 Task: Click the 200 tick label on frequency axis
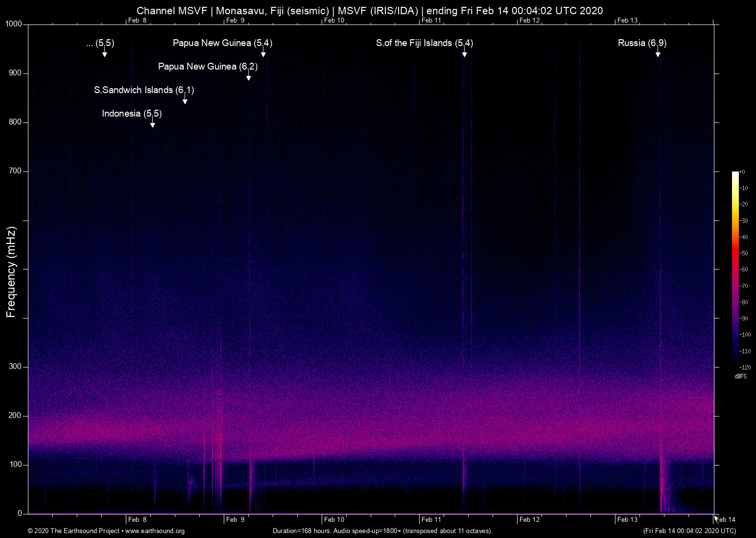[15, 416]
